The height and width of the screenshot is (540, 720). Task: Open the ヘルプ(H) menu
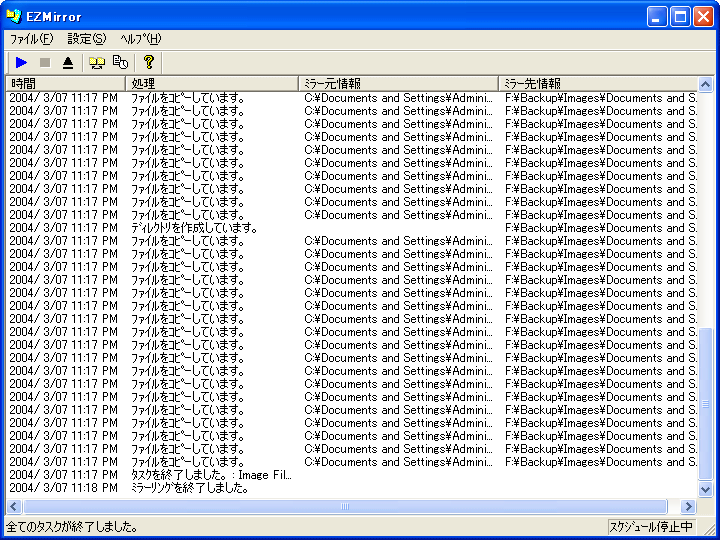[x=141, y=39]
